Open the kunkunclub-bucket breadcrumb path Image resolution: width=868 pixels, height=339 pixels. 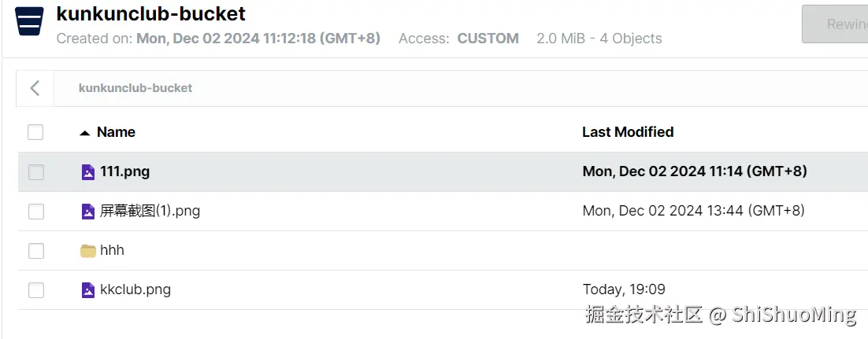(x=135, y=88)
